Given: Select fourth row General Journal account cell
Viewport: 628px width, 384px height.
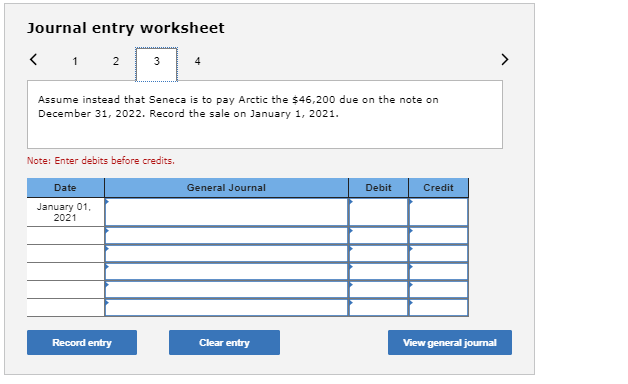Looking at the screenshot, I should pyautogui.click(x=226, y=271).
